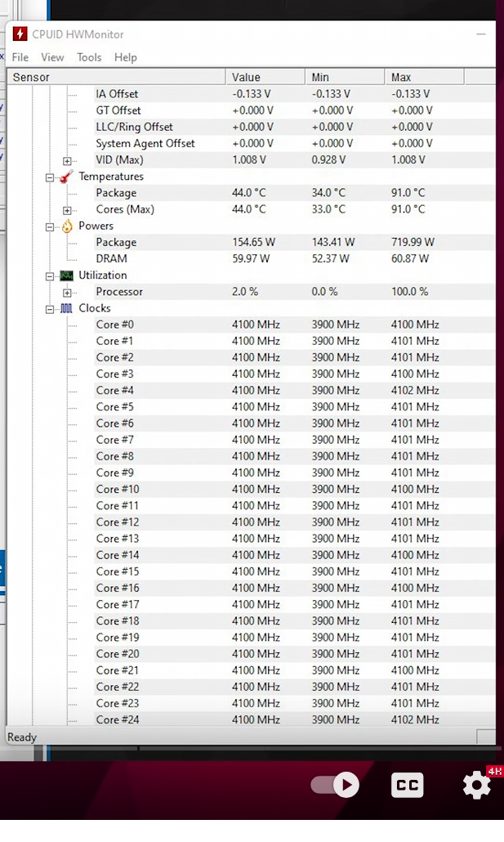
Task: Toggle the video autoplay switch
Action: (336, 785)
